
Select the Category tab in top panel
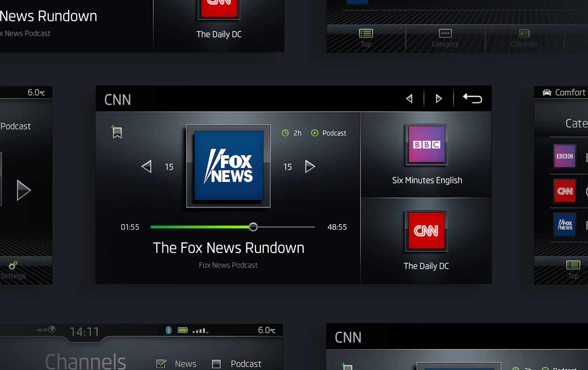(445, 38)
